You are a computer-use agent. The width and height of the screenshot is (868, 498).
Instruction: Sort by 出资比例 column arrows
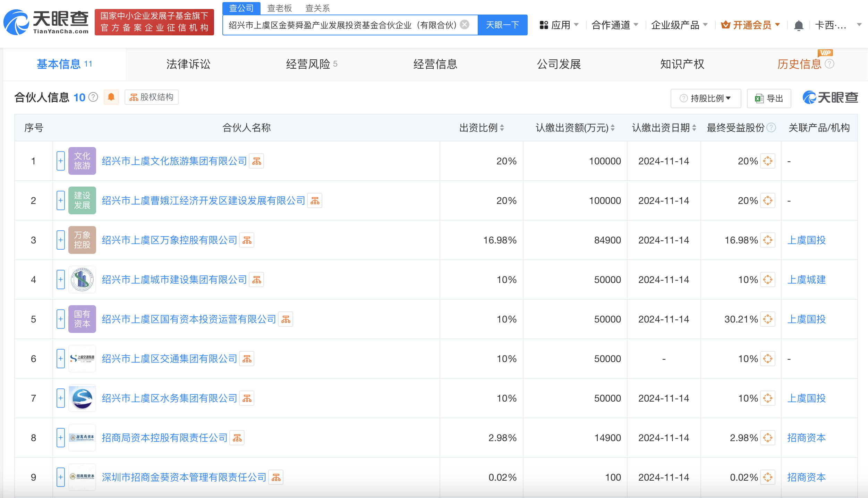pyautogui.click(x=502, y=128)
